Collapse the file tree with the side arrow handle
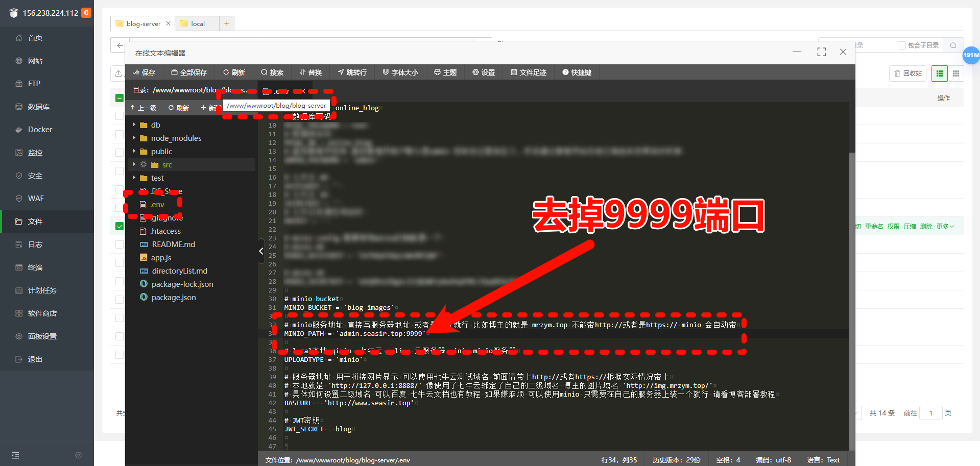980x466 pixels. click(x=261, y=251)
